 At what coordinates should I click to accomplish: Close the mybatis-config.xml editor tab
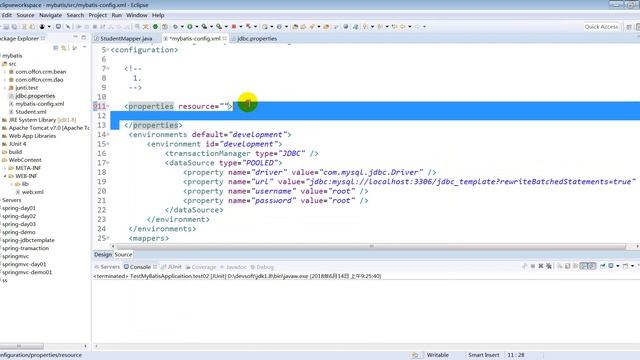coord(224,38)
